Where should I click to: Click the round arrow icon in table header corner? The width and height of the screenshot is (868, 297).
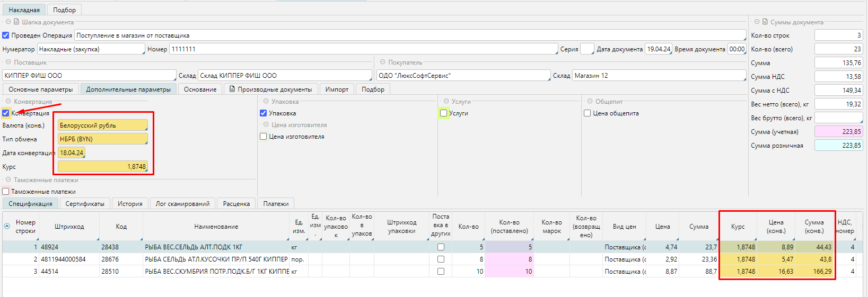(x=7, y=226)
